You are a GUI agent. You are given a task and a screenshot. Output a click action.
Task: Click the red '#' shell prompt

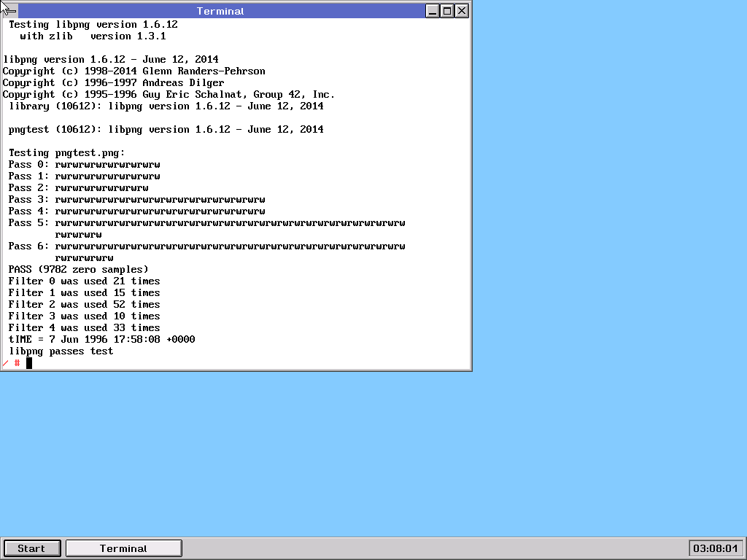coord(17,363)
